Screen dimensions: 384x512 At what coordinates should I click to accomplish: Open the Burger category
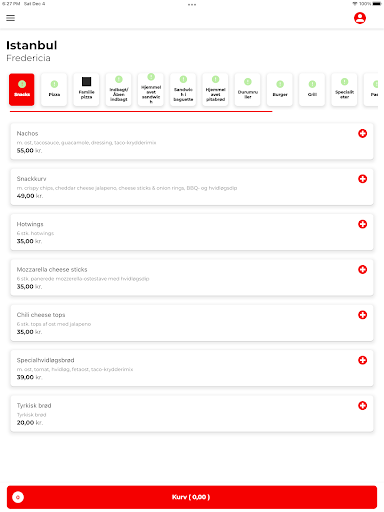[x=280, y=89]
